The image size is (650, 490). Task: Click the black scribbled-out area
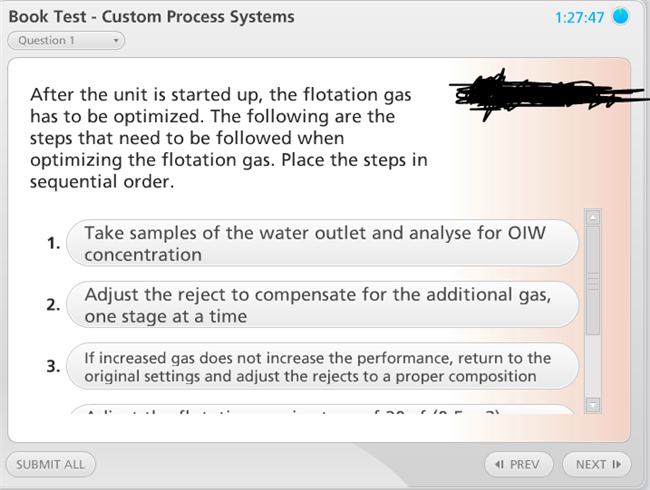(x=512, y=97)
